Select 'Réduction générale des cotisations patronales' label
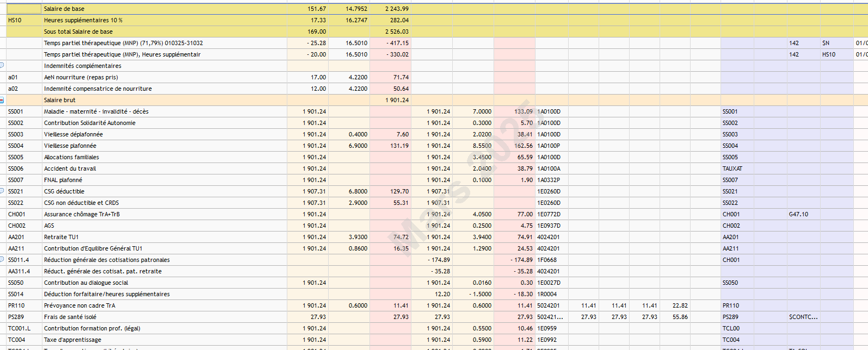 coord(107,260)
